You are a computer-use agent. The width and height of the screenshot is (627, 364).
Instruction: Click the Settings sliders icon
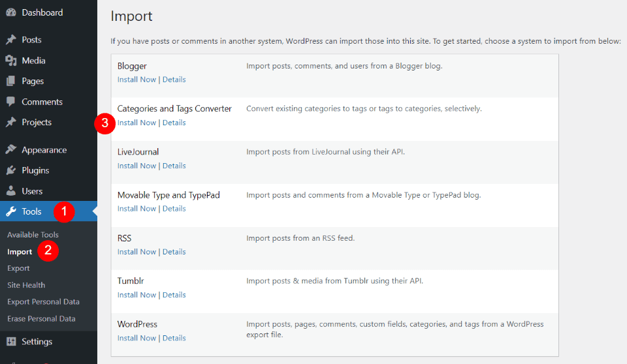pyautogui.click(x=11, y=342)
